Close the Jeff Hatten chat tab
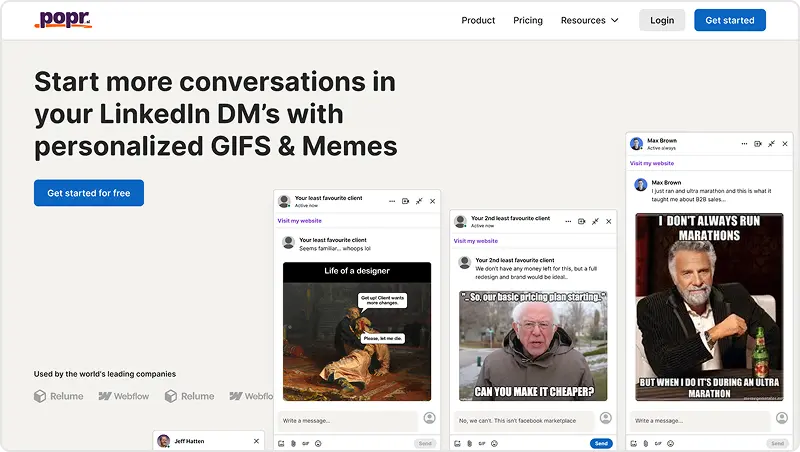 click(256, 441)
